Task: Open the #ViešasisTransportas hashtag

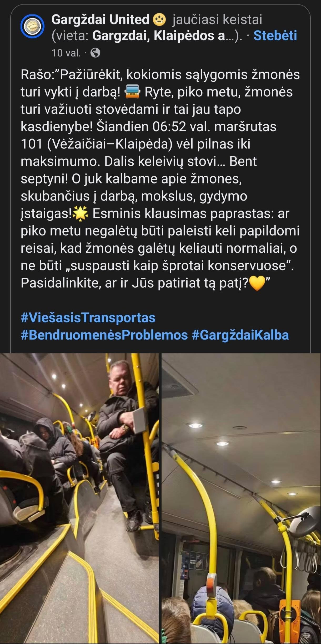Action: pyautogui.click(x=88, y=318)
